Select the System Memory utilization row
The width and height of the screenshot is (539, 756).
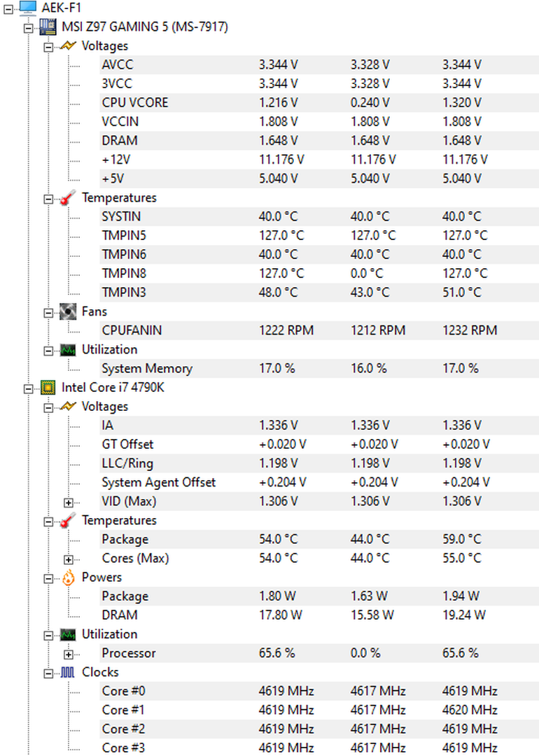pos(318,368)
